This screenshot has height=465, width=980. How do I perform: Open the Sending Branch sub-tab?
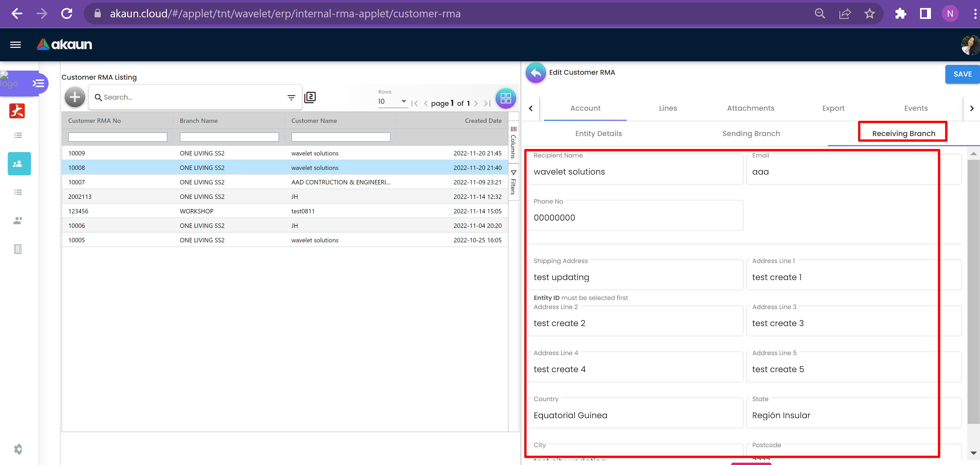pyautogui.click(x=751, y=134)
